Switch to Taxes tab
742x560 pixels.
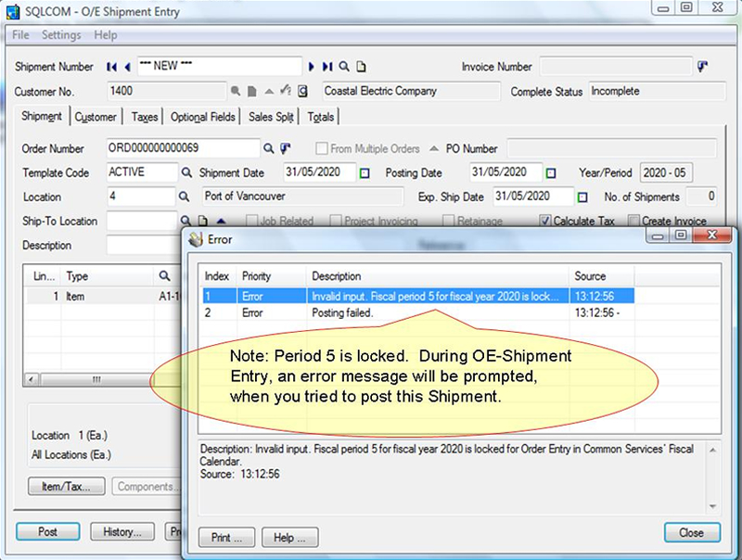pos(145,117)
